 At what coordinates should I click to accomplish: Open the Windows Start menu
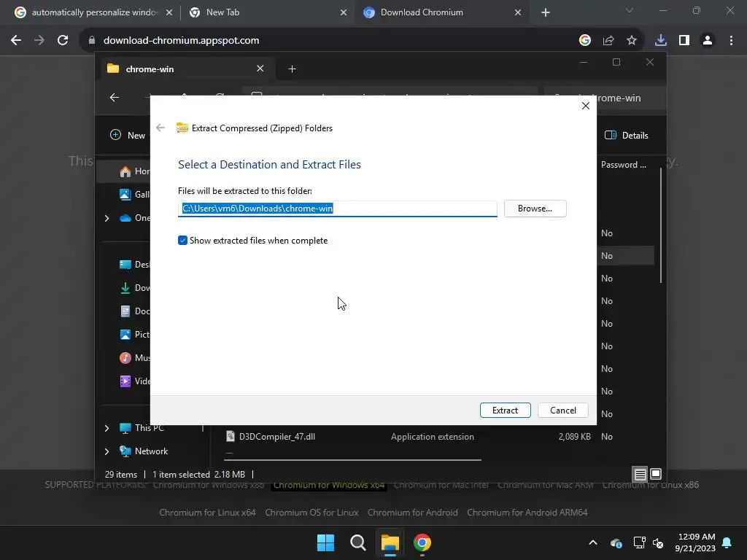pos(326,542)
